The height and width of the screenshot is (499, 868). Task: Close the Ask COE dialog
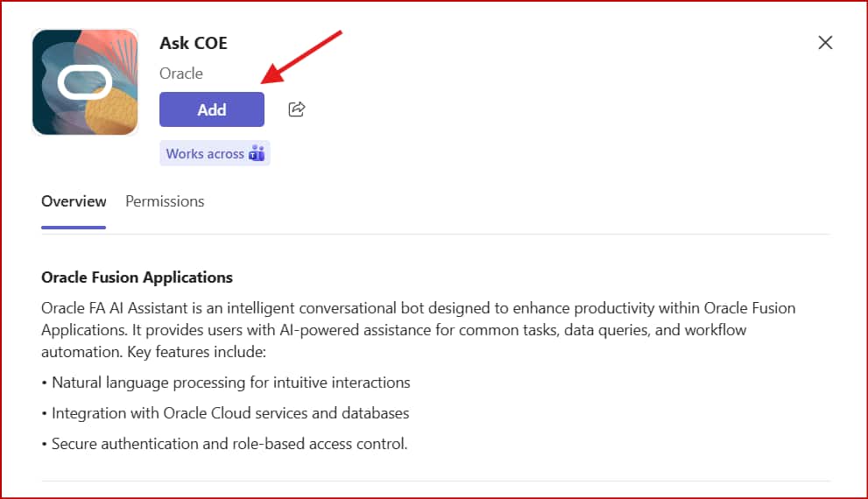(x=824, y=43)
